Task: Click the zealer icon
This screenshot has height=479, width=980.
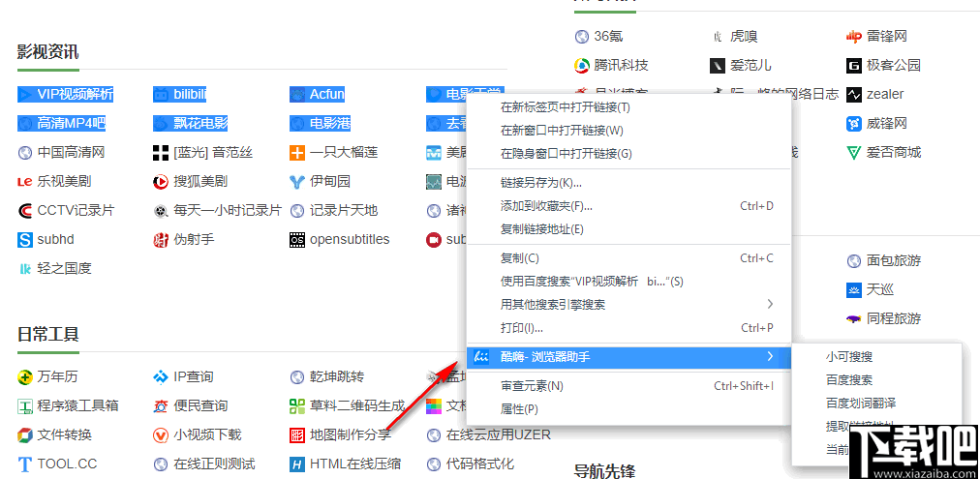Action: [x=854, y=94]
